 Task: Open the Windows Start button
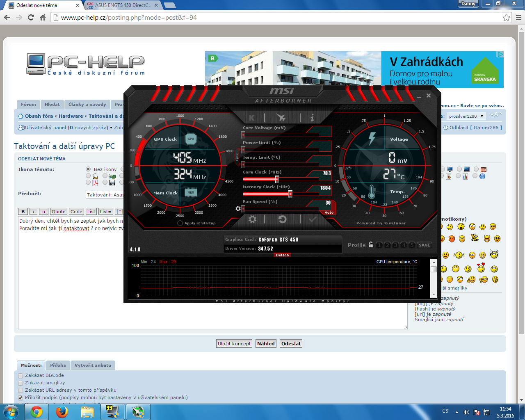pyautogui.click(x=11, y=411)
